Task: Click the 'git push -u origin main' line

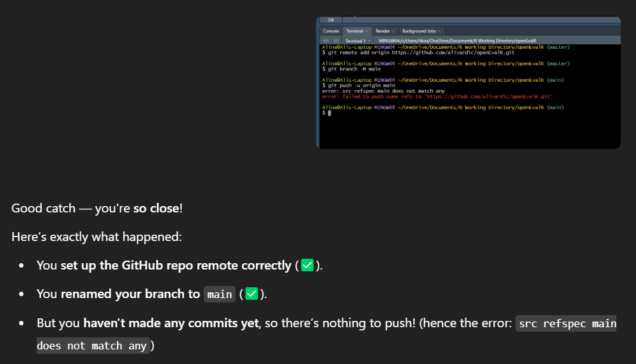Action: pos(359,85)
